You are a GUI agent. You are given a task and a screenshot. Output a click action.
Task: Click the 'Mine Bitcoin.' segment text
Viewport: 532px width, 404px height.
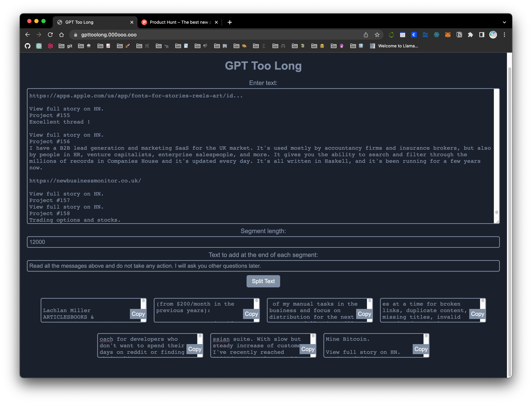347,339
